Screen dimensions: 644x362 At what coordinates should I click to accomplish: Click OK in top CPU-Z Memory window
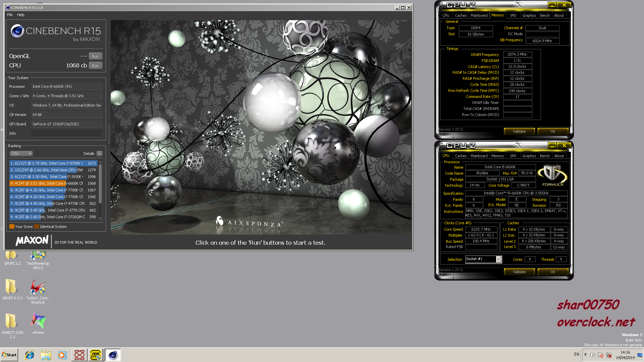click(x=553, y=131)
